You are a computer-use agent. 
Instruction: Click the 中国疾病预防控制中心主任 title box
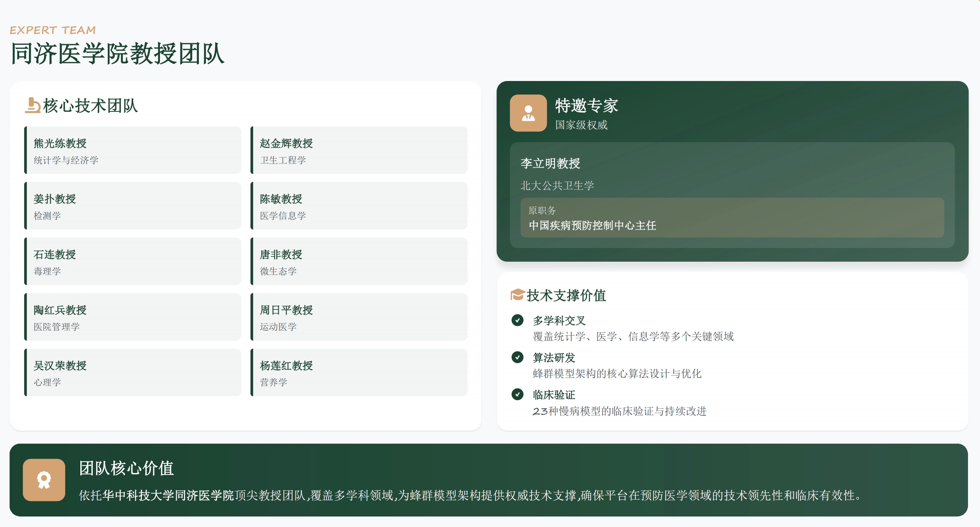732,218
